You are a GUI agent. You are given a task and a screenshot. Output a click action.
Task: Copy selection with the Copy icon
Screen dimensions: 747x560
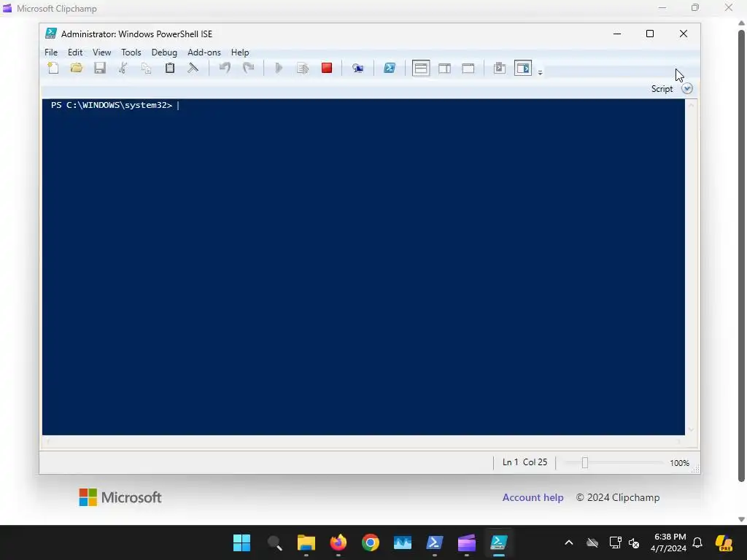tap(146, 68)
